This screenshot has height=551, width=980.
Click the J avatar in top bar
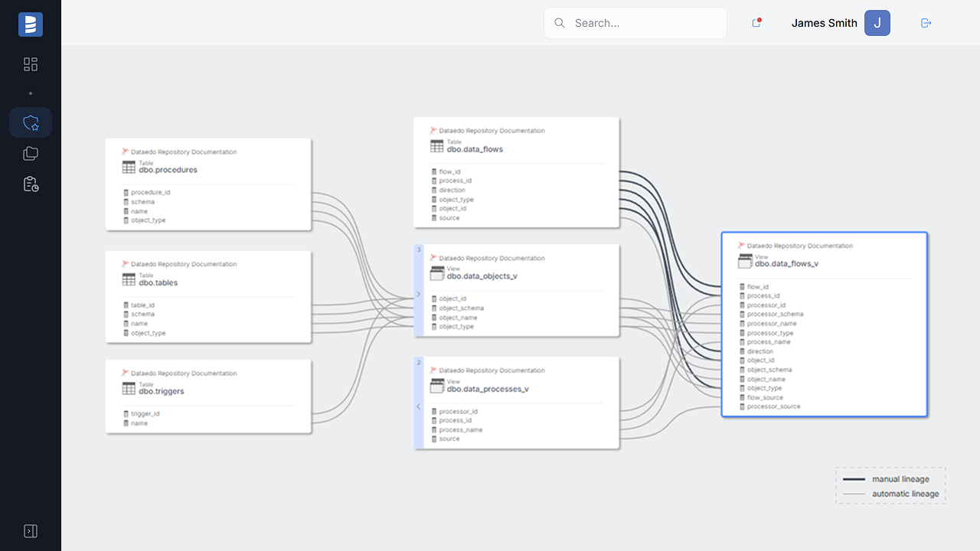[x=877, y=23]
